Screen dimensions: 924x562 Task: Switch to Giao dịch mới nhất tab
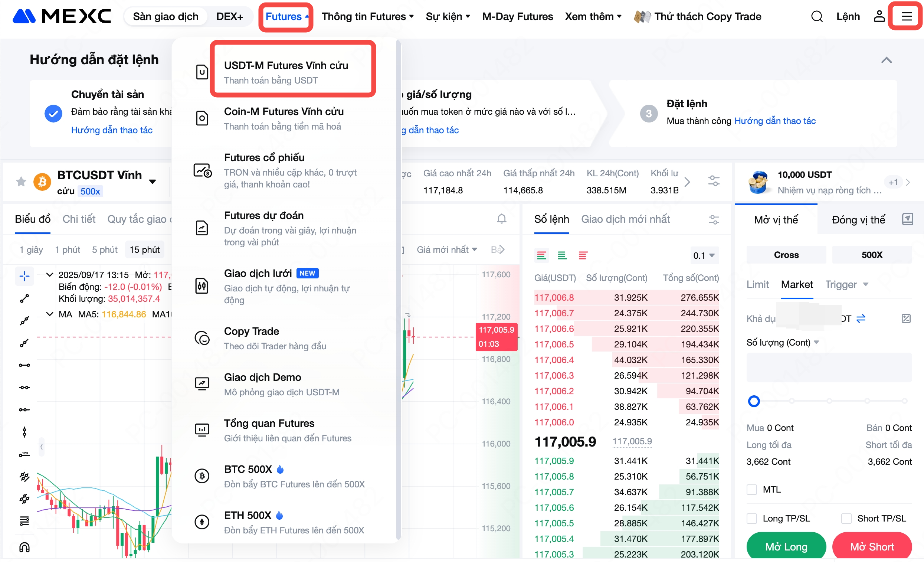tap(625, 219)
